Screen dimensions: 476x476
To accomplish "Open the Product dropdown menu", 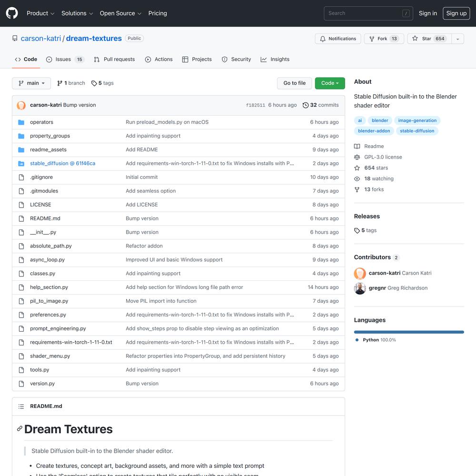I will point(40,13).
